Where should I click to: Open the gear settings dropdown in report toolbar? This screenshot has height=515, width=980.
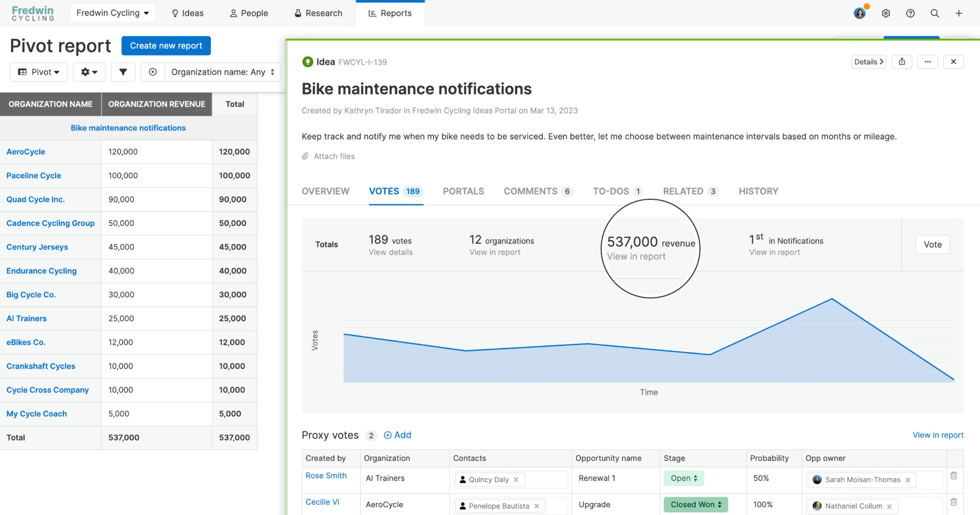[x=89, y=72]
